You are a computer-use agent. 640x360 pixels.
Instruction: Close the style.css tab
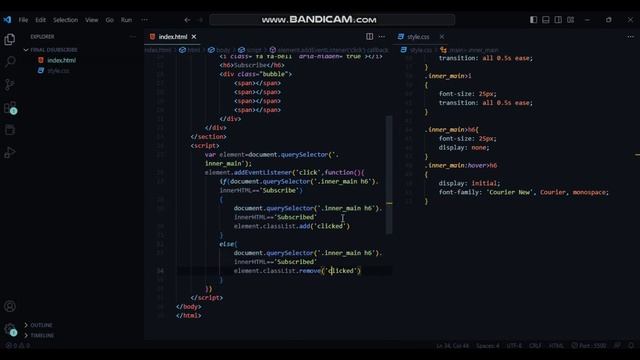pos(442,36)
